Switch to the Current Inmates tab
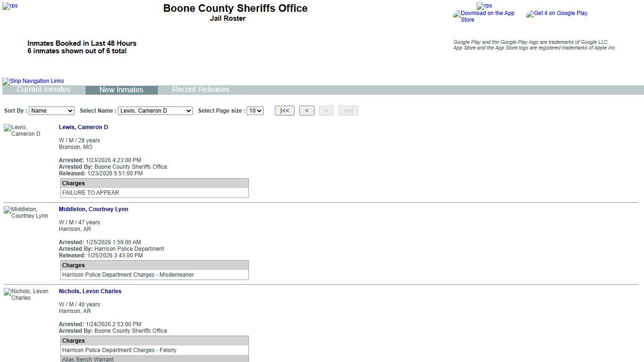 pos(43,90)
